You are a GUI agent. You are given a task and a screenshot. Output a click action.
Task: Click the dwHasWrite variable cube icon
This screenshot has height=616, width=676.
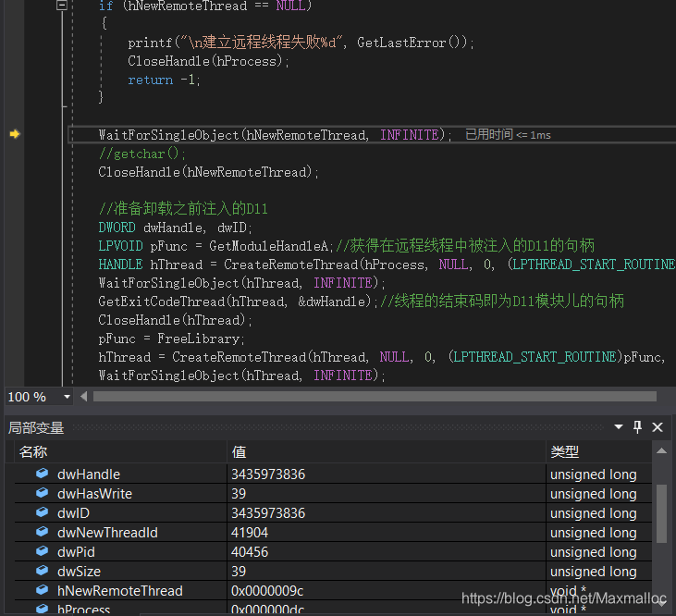(42, 493)
